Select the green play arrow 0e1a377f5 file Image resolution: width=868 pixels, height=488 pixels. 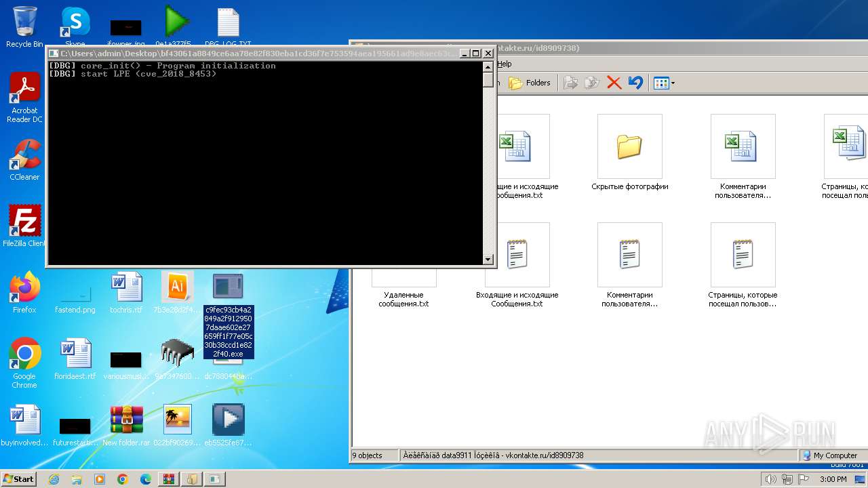coord(177,26)
